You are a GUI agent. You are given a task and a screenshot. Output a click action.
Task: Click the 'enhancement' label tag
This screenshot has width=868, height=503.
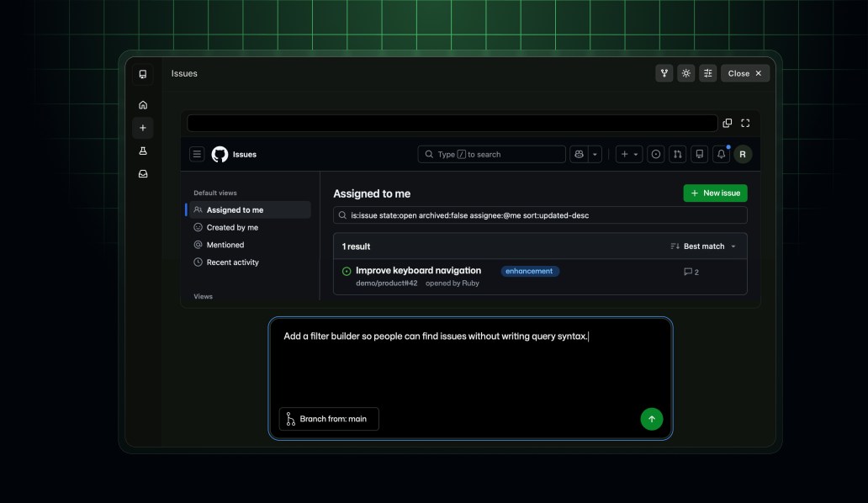[530, 271]
